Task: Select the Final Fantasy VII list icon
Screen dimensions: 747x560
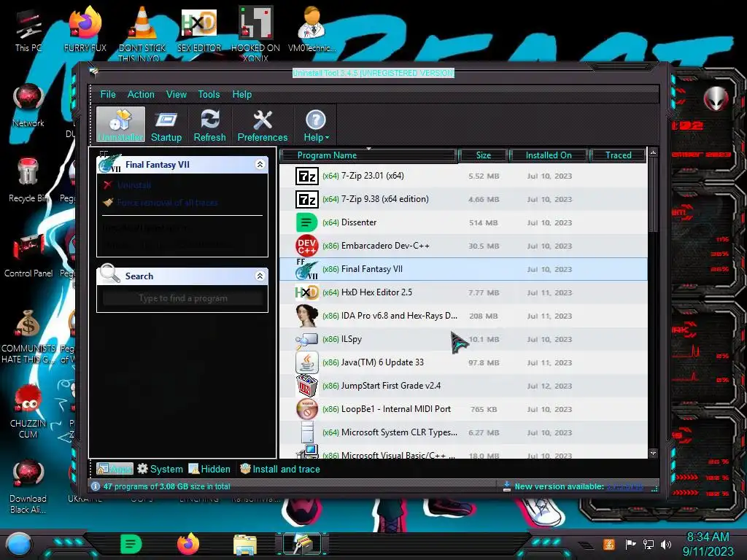Action: tap(307, 269)
